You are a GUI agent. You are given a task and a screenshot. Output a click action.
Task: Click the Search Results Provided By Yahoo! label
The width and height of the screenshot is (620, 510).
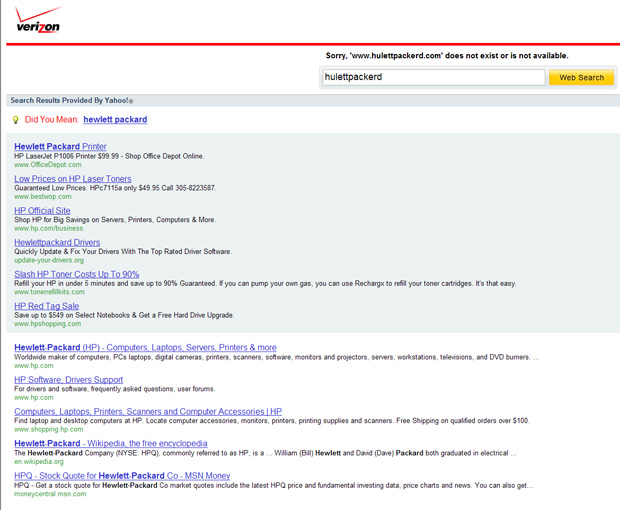coord(72,100)
